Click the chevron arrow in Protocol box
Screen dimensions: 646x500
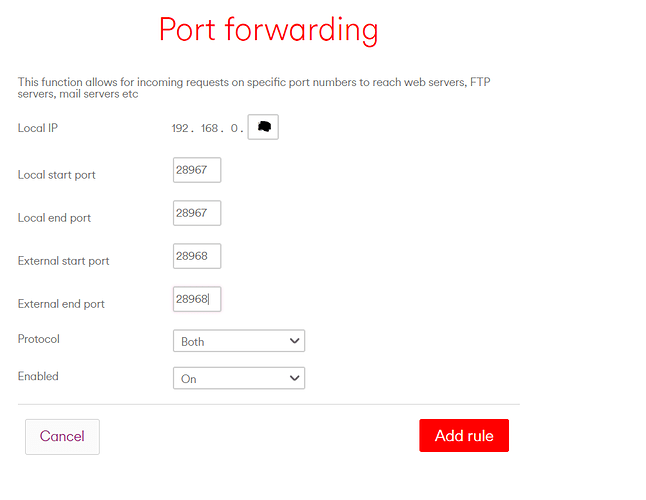(294, 341)
